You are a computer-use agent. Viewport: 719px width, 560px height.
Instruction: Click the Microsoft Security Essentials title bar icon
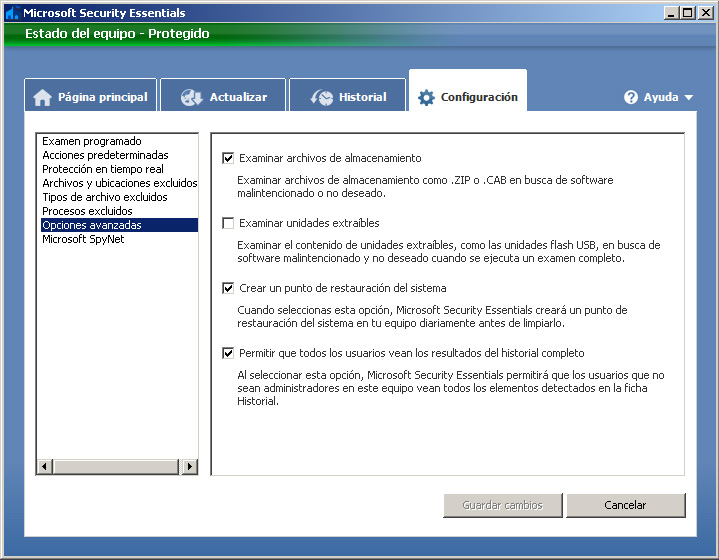pyautogui.click(x=11, y=13)
